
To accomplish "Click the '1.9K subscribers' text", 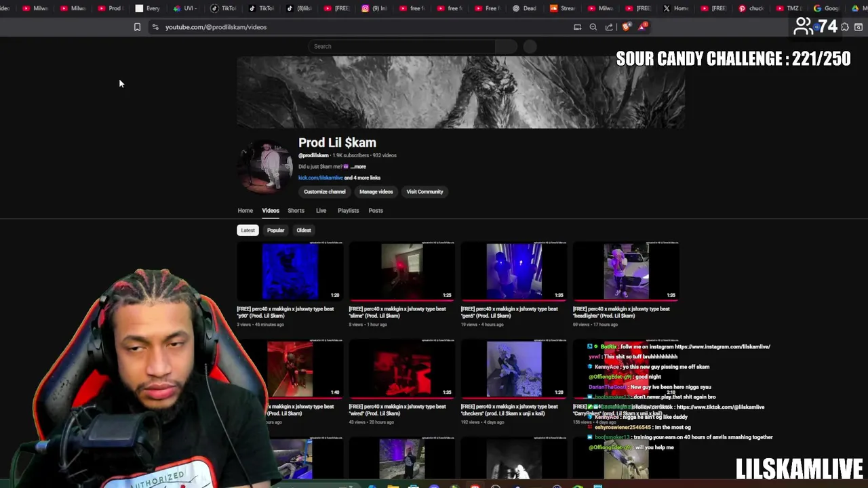I will (351, 156).
